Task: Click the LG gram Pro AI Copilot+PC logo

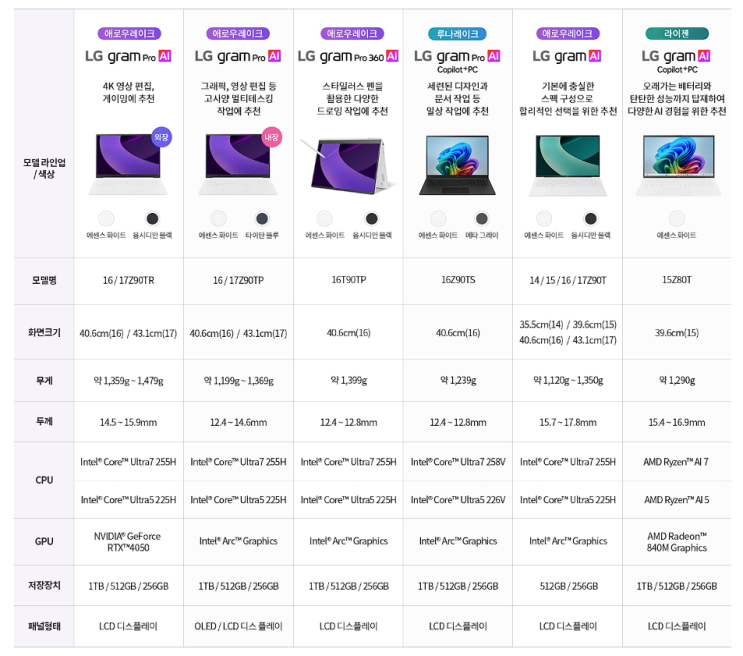Action: coord(457,62)
